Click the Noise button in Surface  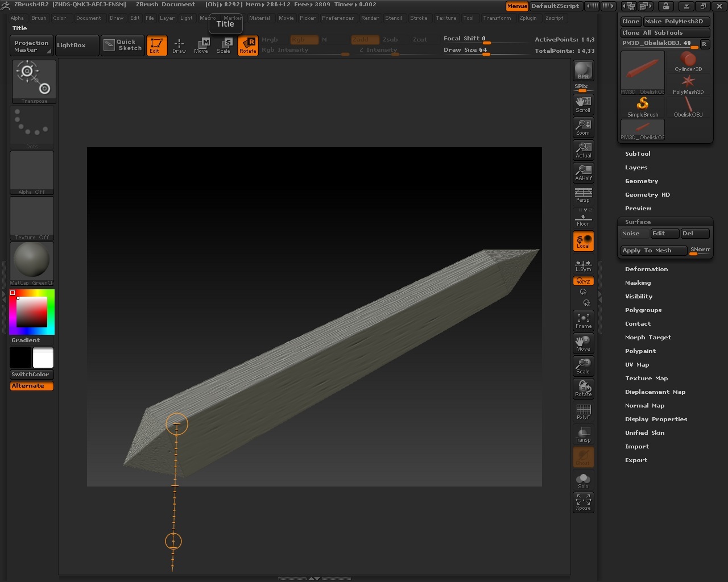coord(634,234)
